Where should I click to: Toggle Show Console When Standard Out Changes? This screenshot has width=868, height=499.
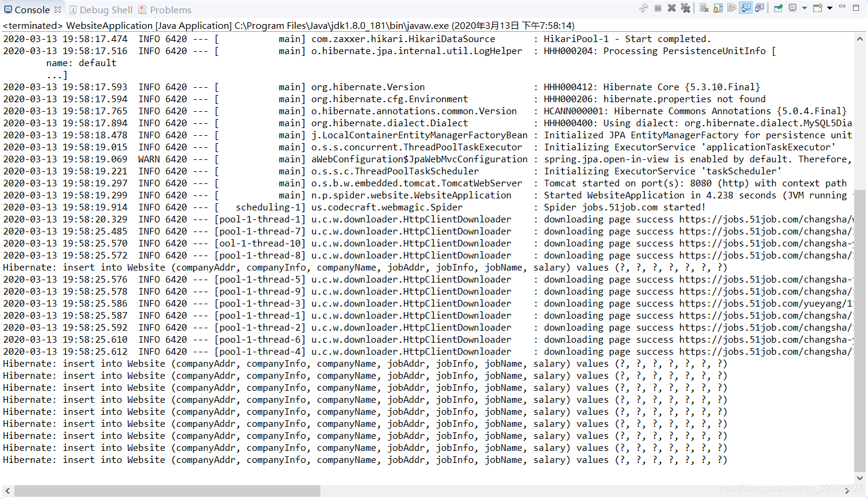tap(745, 8)
